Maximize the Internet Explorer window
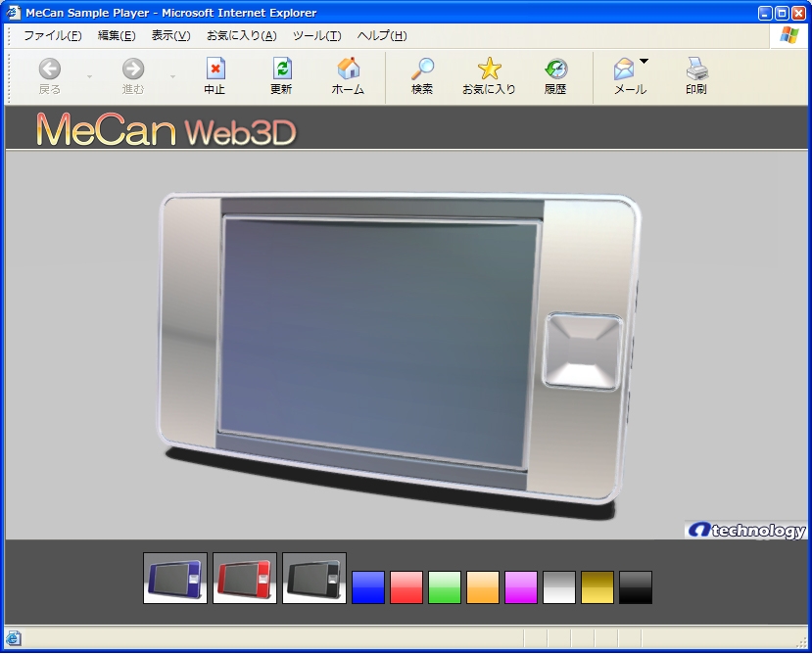Screen dimensions: 812x654 click(782, 13)
